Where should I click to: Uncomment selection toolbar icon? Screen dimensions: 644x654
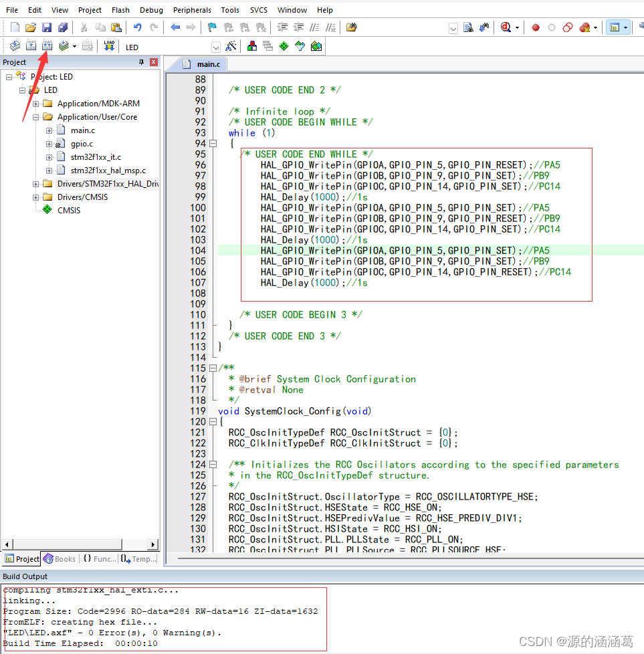click(x=331, y=27)
